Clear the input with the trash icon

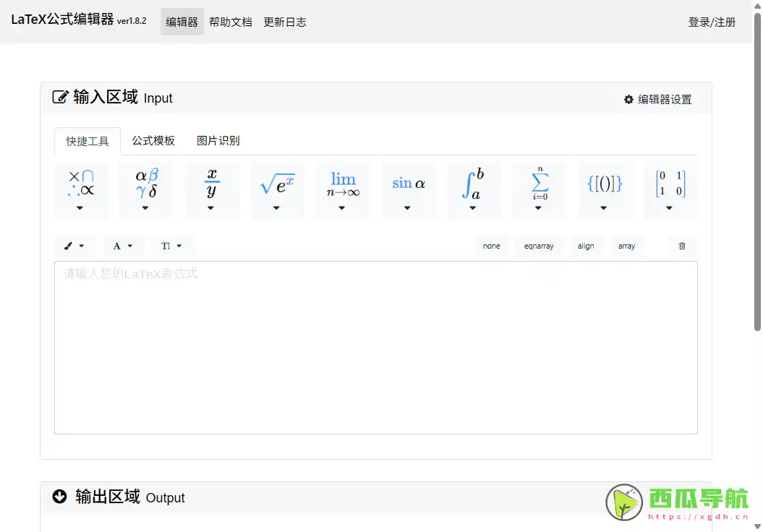[681, 246]
